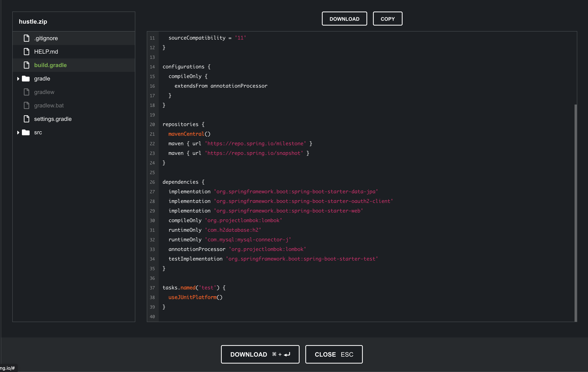
Task: Click the HELP.md file icon
Action: pyautogui.click(x=26, y=51)
